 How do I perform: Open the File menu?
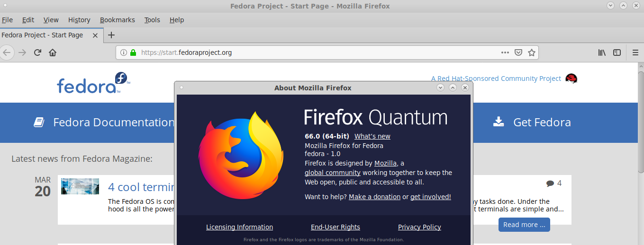(x=7, y=20)
